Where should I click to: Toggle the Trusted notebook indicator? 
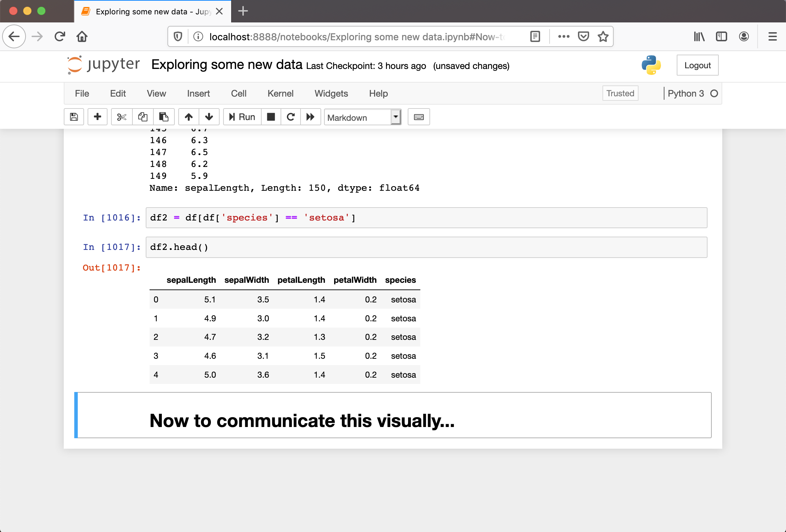620,93
